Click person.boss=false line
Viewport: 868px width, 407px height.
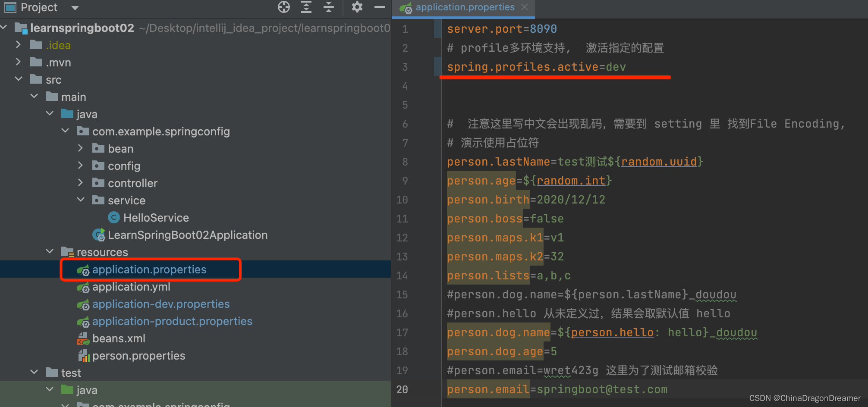pyautogui.click(x=505, y=219)
